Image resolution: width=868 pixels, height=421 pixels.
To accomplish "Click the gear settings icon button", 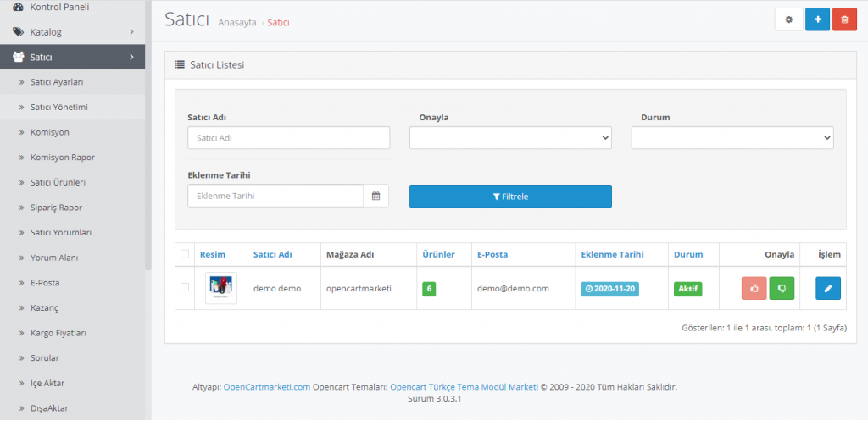I will pos(788,19).
